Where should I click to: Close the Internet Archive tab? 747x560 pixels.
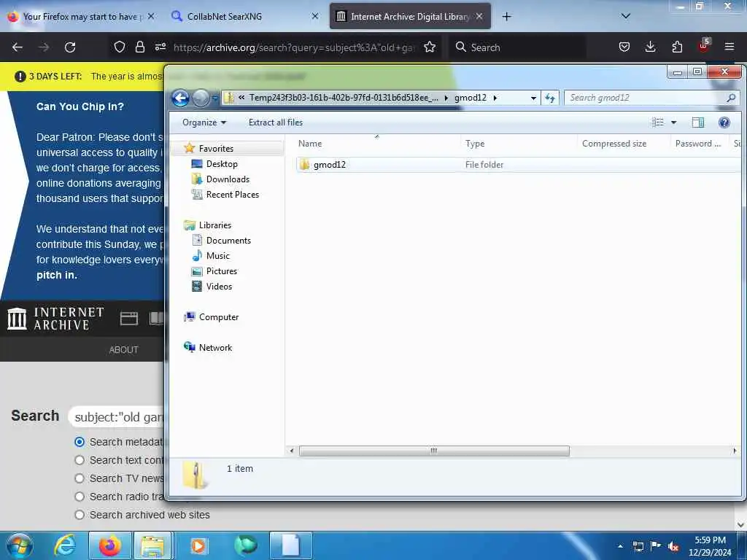point(479,16)
